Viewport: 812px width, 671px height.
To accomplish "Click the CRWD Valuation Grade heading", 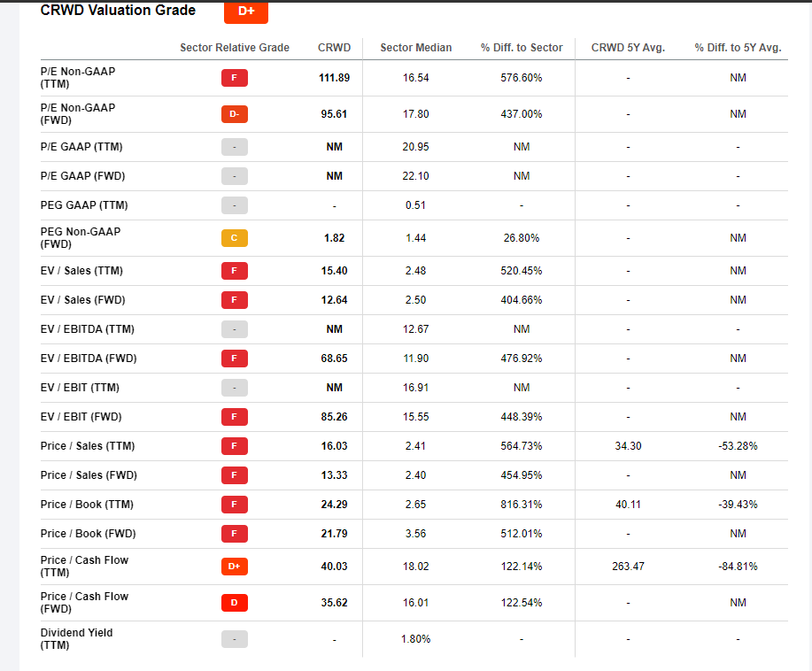I will pyautogui.click(x=118, y=11).
